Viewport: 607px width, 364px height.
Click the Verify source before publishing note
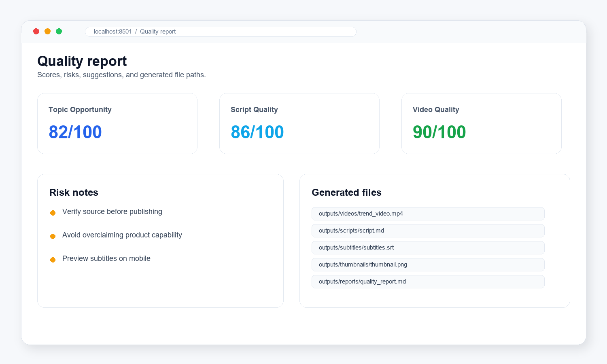112,212
